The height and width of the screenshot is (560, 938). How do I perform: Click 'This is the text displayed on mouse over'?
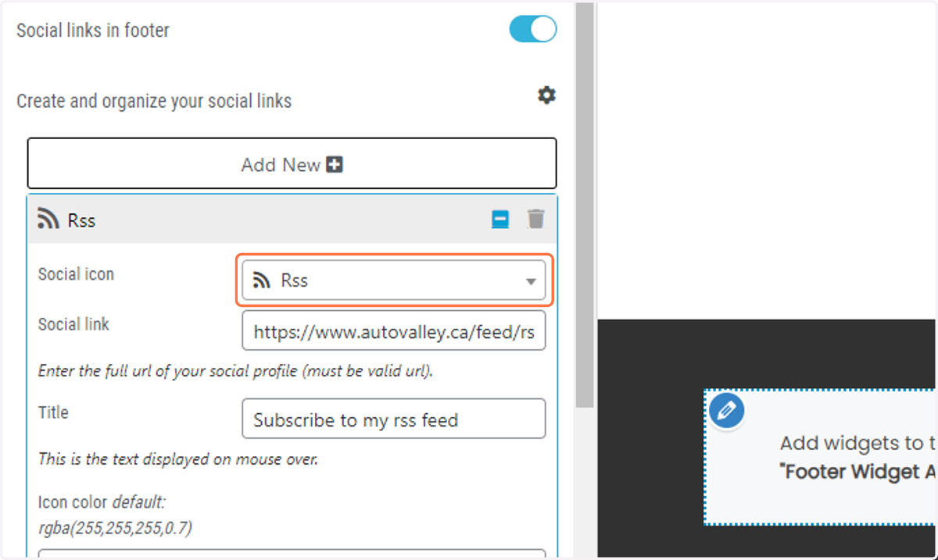[x=178, y=459]
